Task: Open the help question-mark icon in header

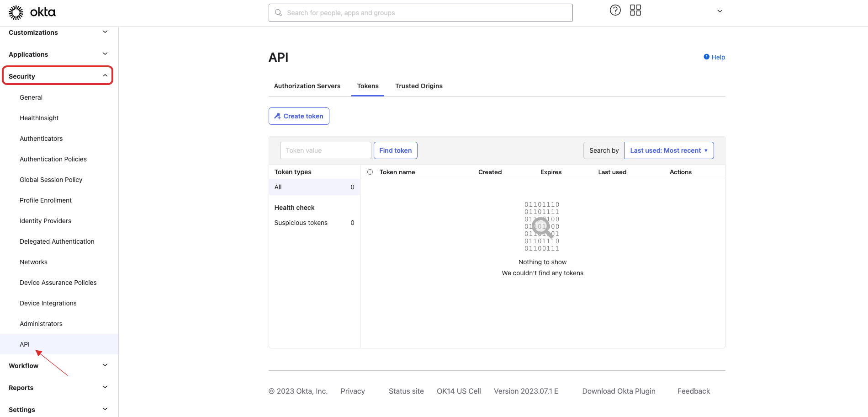Action: click(x=615, y=10)
